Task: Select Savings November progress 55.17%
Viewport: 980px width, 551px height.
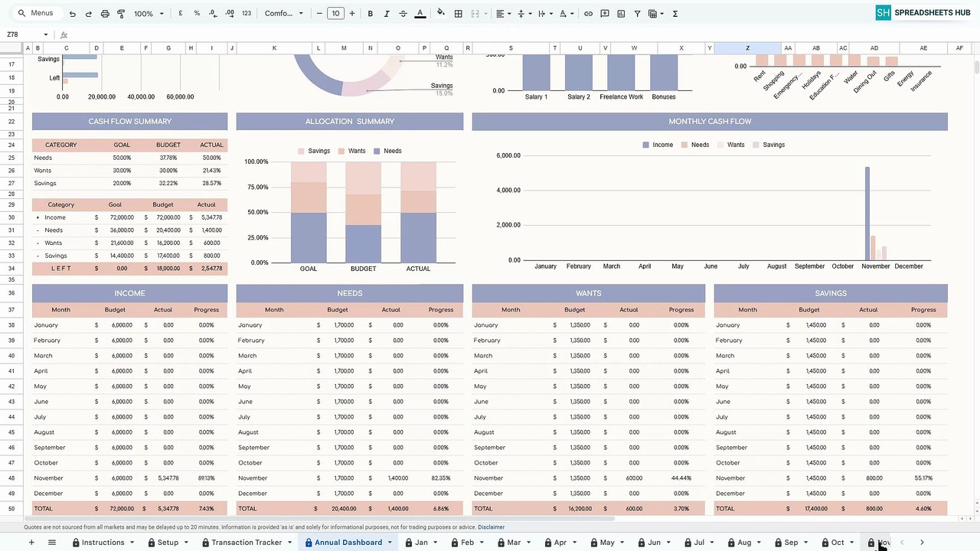Action: click(923, 478)
